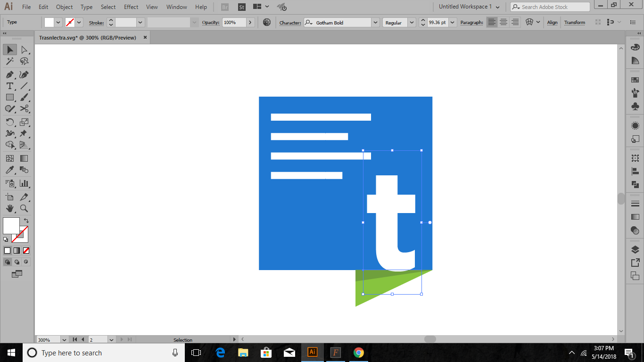The height and width of the screenshot is (362, 644).
Task: Enable Draw Inside mode
Action: tap(26, 262)
